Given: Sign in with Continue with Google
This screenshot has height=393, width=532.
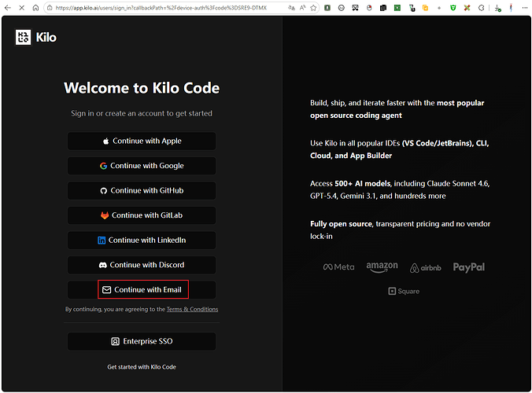Looking at the screenshot, I should pyautogui.click(x=142, y=166).
